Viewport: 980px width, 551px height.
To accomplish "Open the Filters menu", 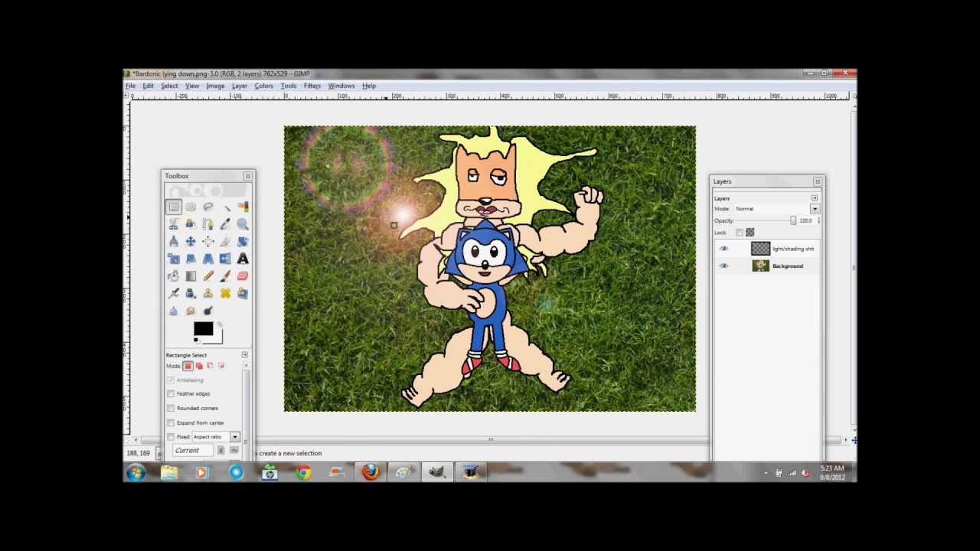I will [312, 85].
